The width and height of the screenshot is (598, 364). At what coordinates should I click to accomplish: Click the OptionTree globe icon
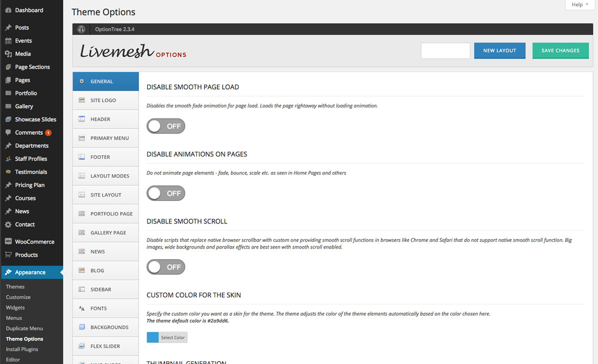[x=81, y=29]
